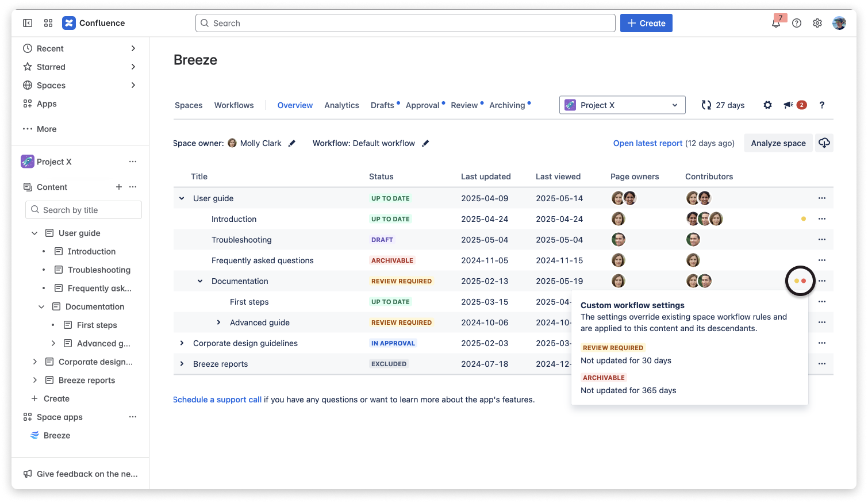Focus the top Search field
The height and width of the screenshot is (503, 868).
405,23
